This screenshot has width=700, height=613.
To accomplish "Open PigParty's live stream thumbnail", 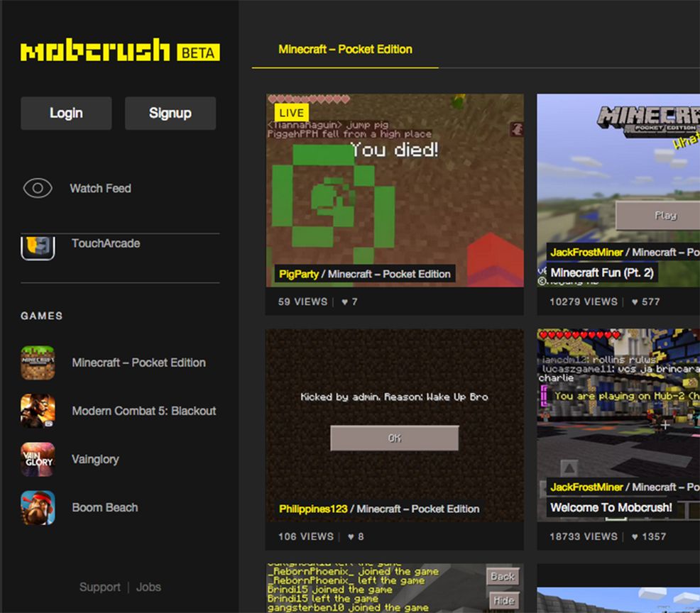I will (x=395, y=191).
